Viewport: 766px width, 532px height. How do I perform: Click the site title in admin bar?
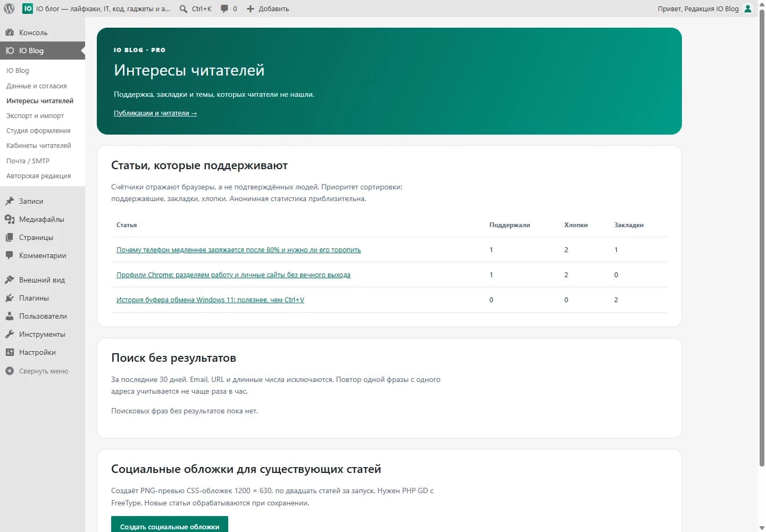pos(103,9)
